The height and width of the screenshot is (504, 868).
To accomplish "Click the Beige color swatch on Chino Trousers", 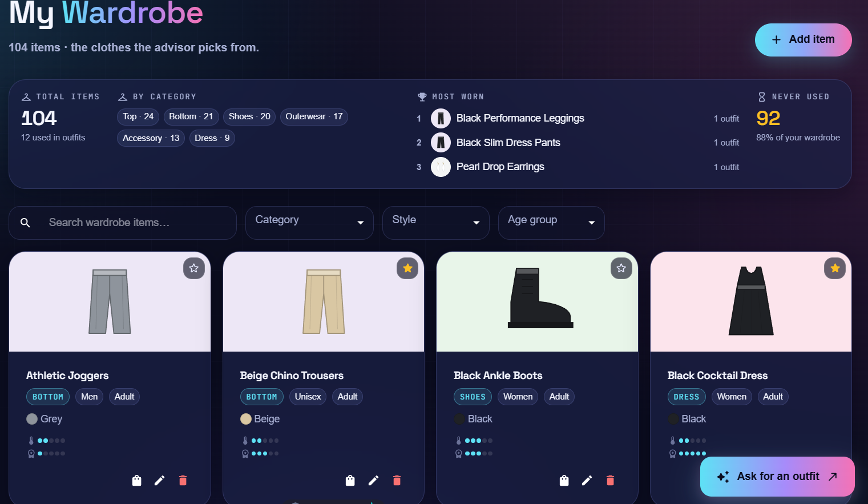I will (x=246, y=419).
